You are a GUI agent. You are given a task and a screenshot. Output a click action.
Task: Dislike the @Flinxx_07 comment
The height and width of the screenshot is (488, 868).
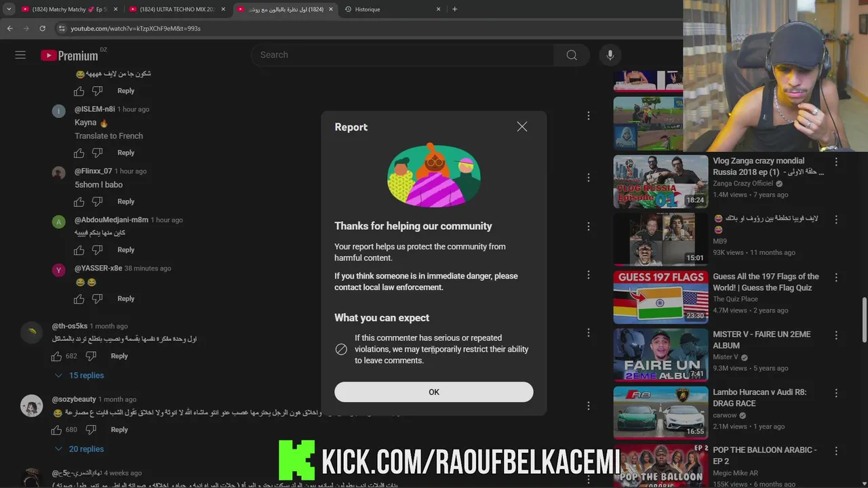tap(97, 202)
